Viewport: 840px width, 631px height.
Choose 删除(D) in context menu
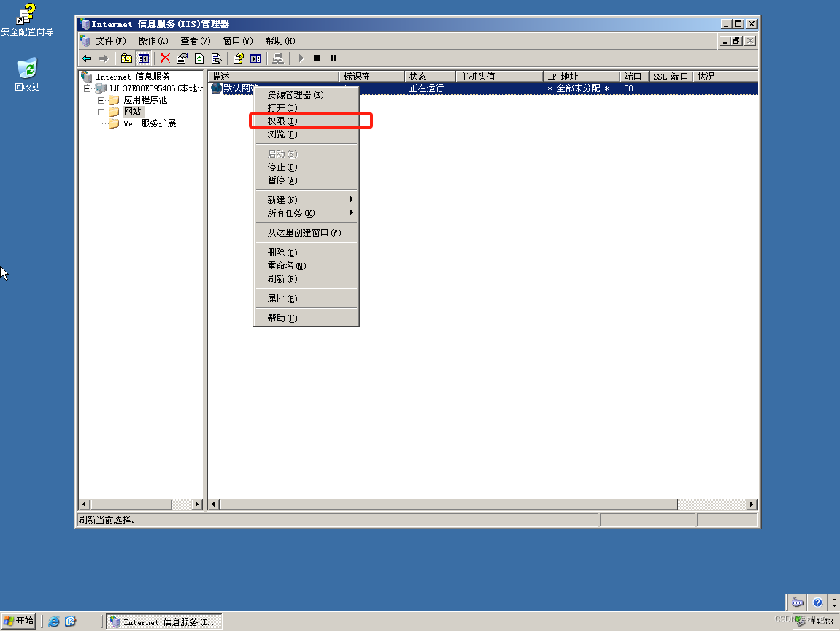tap(307, 253)
